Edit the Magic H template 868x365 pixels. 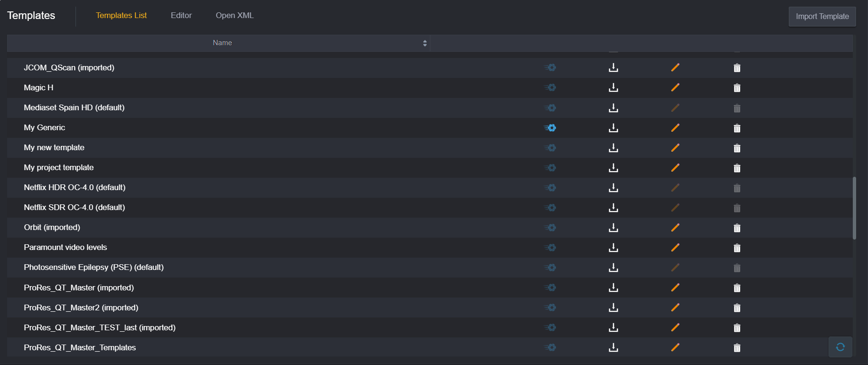pos(675,87)
